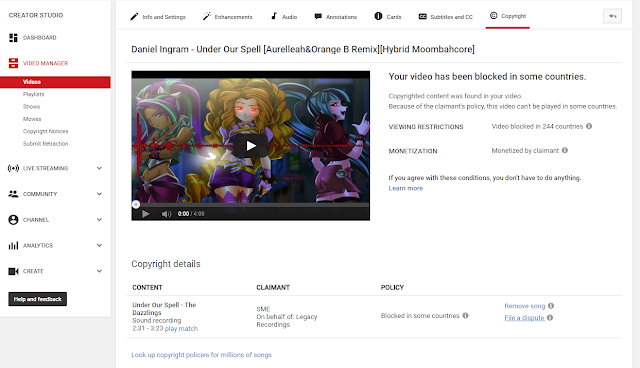The image size is (640, 368).
Task: Click the Video Manager label
Action: click(x=45, y=63)
